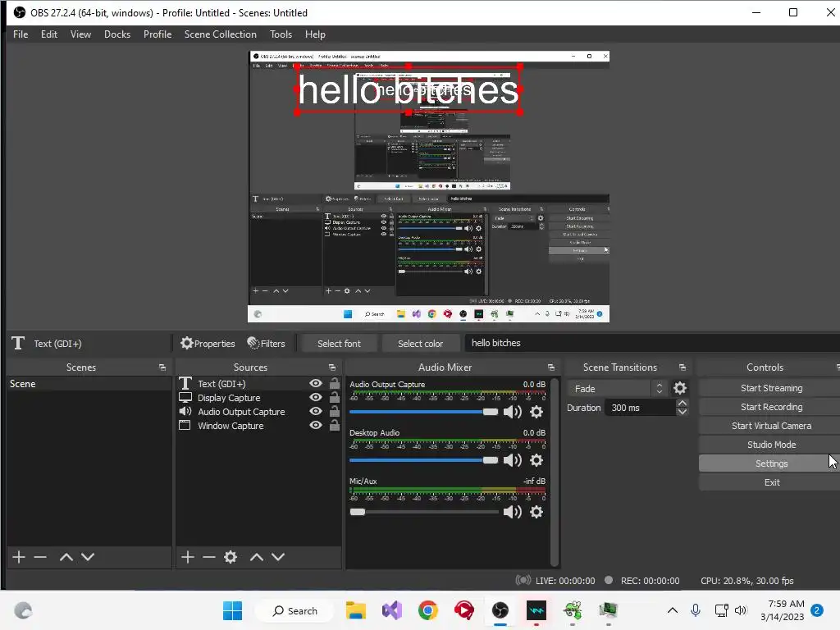Open the Tools menu
The image size is (840, 630).
pos(281,34)
